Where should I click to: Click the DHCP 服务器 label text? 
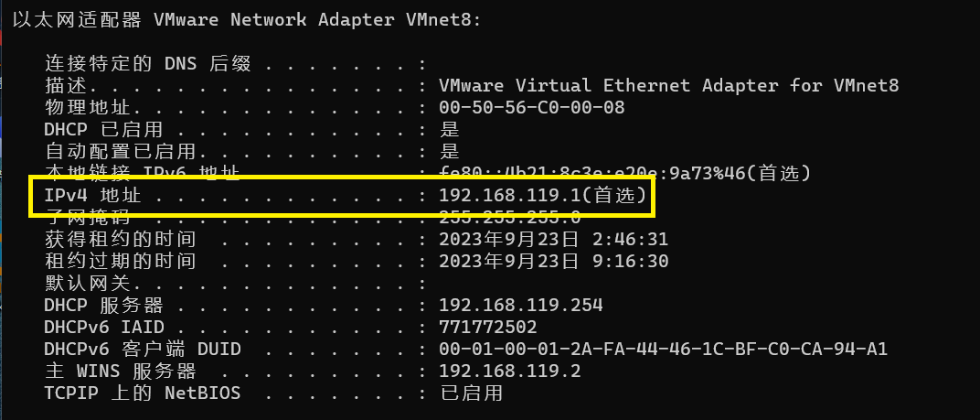[x=103, y=306]
